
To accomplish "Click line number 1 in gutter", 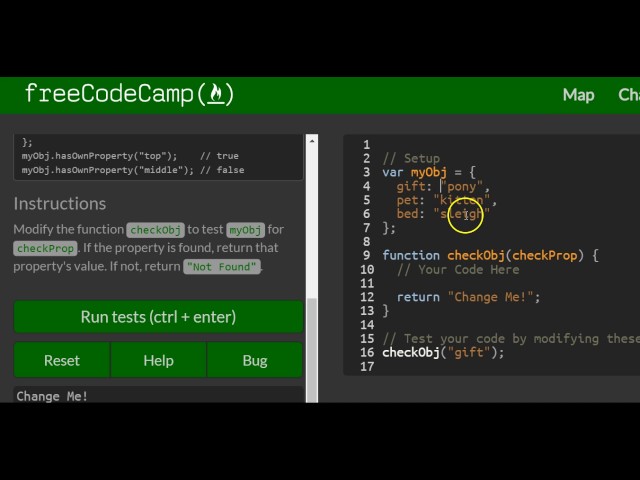I will point(367,144).
